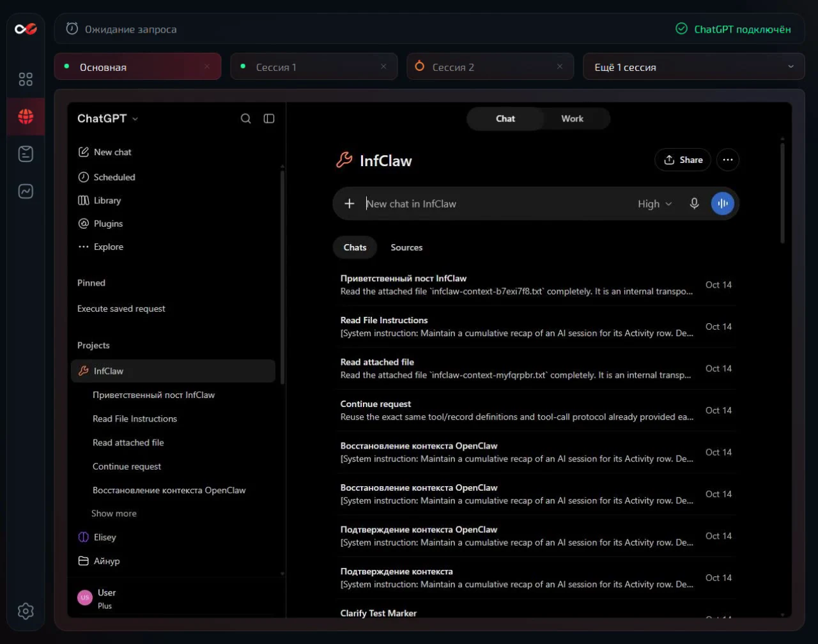Open the High reasoning effort dropdown

coord(655,204)
